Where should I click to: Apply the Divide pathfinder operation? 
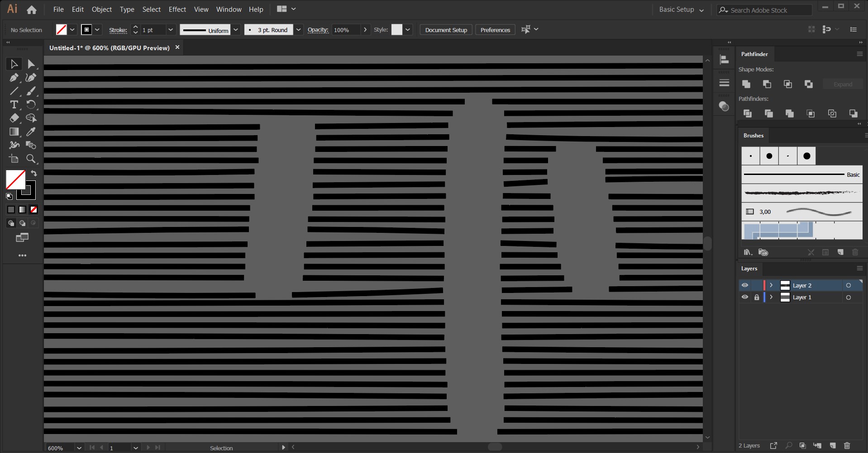point(748,113)
